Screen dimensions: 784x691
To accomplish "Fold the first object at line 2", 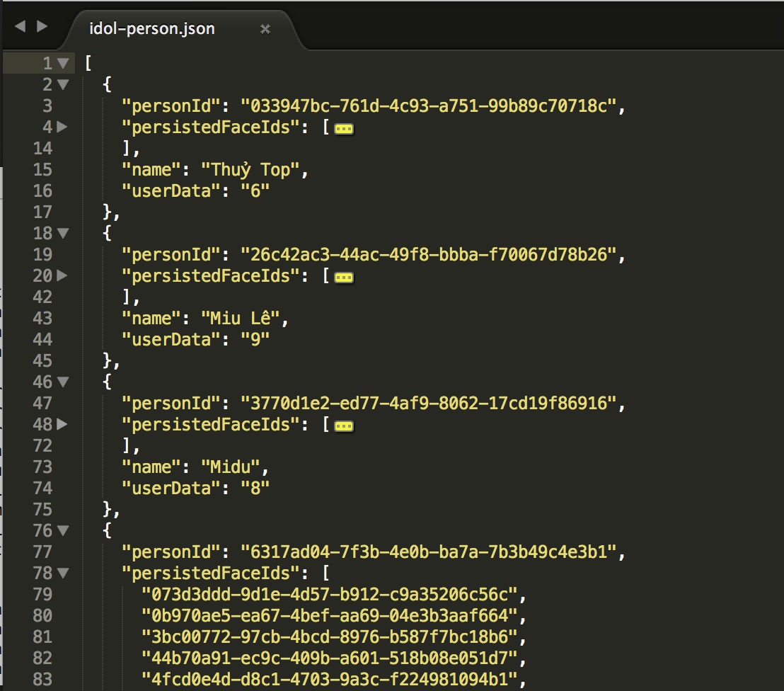I will [x=63, y=85].
